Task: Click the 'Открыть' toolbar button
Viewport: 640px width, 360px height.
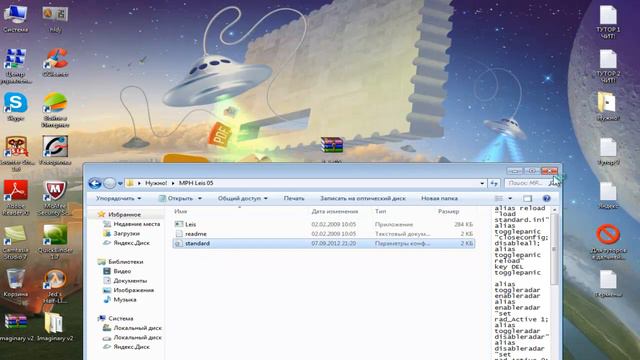Action: pos(176,198)
